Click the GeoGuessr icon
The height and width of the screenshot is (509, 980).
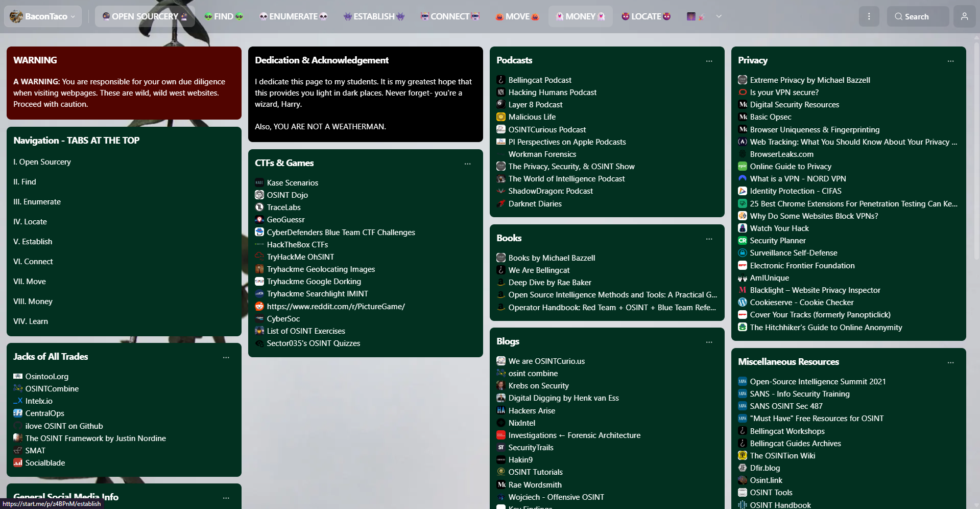pos(259,219)
